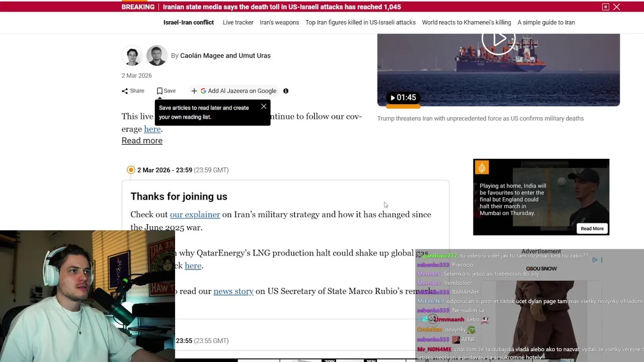Open A simple guide to Iran
The width and height of the screenshot is (644, 362).
click(546, 23)
